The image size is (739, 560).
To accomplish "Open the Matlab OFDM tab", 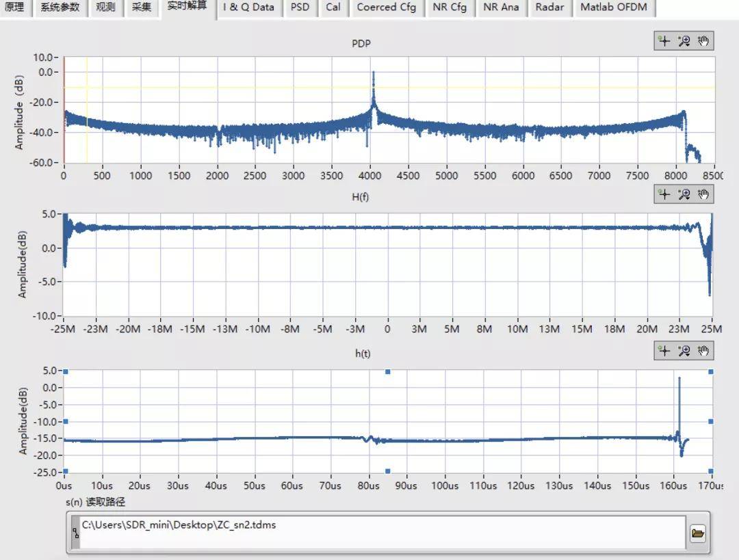I will coord(614,8).
